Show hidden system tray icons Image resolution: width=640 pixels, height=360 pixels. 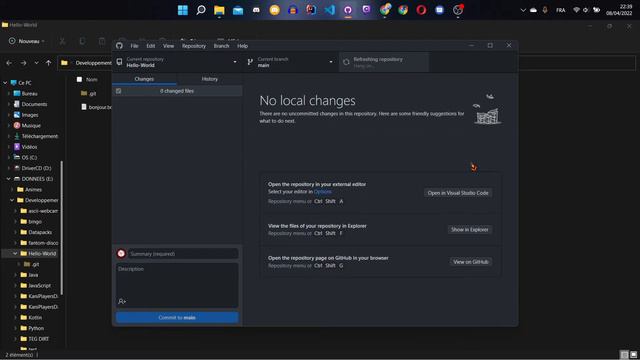tap(523, 10)
